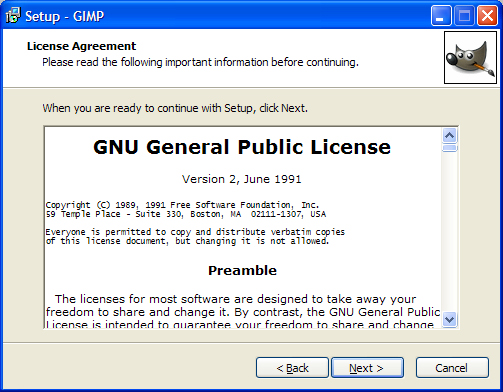Viewport: 503px width, 392px height.
Task: Cancel the GIMP setup
Action: 452,368
